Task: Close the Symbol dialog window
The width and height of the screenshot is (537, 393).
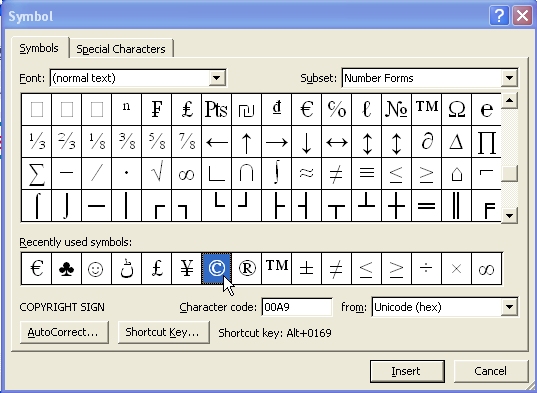Action: pos(522,16)
